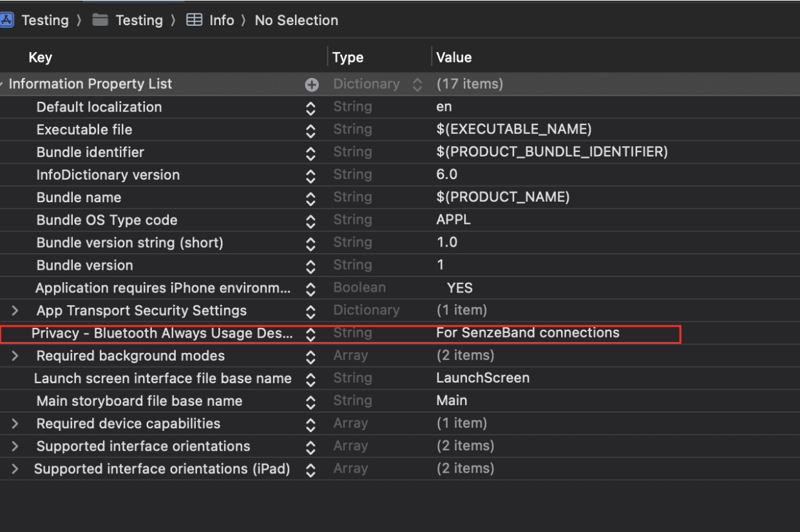Expand the Required background modes array
800x532 pixels.
coord(14,355)
